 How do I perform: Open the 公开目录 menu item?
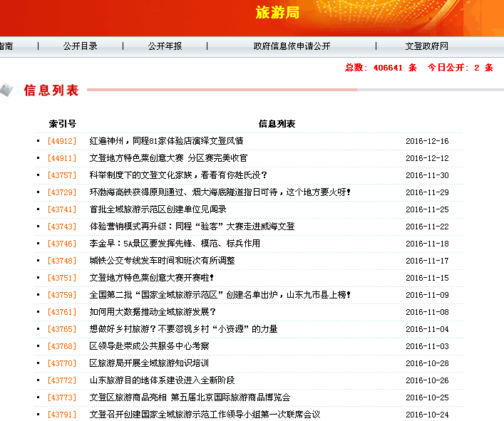80,46
